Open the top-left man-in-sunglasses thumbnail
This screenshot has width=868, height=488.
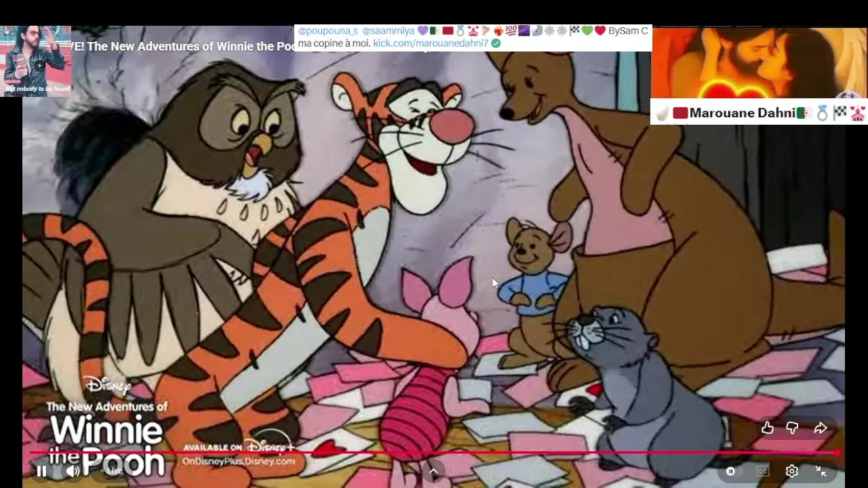pos(36,61)
